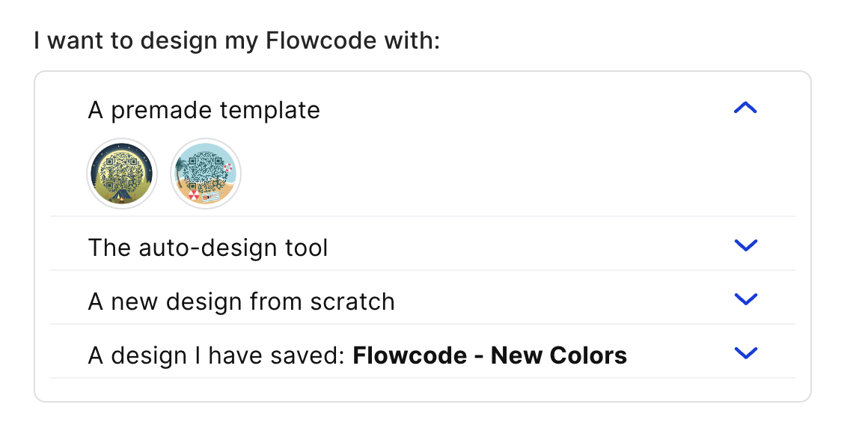Click the 'A premade template' label
This screenshot has width=868, height=431.
204,110
